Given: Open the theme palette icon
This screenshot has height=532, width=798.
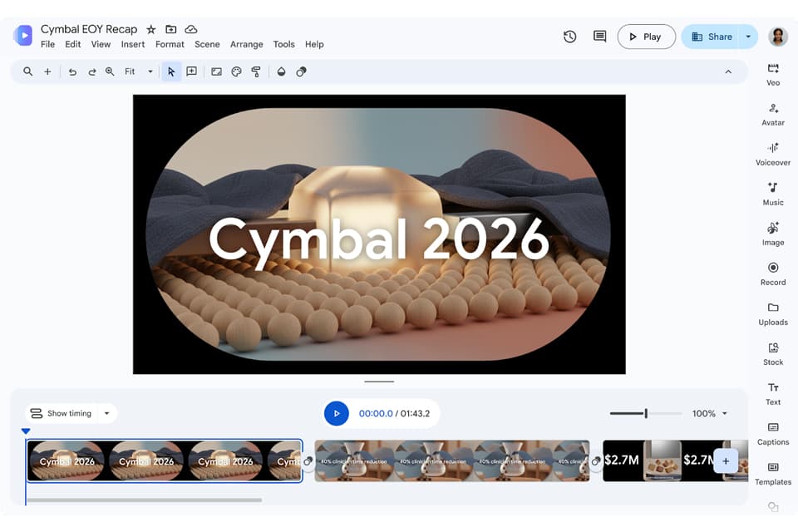Looking at the screenshot, I should pos(236,71).
